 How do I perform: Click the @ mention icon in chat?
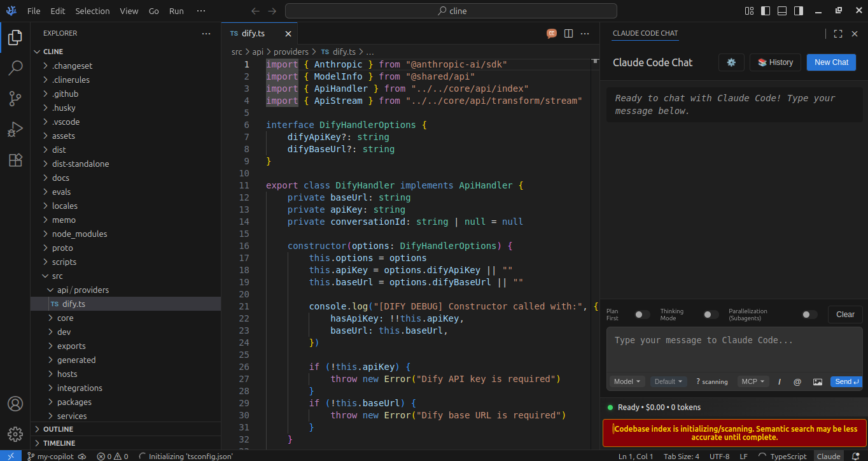click(x=797, y=381)
